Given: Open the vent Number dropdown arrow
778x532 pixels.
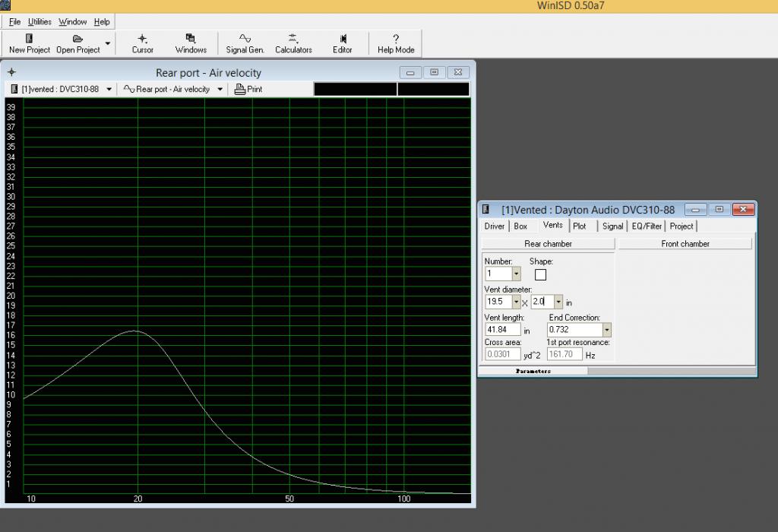Looking at the screenshot, I should point(516,274).
